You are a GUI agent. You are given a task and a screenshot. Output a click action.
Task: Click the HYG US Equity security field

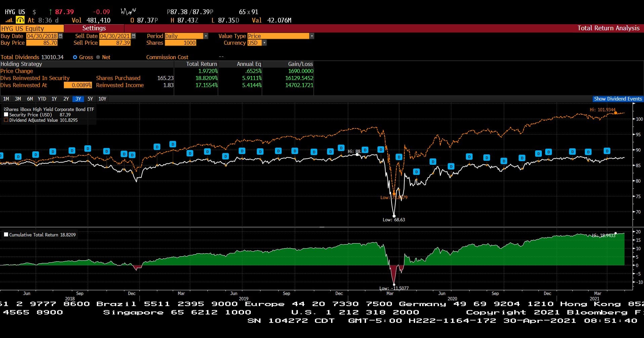pos(32,29)
